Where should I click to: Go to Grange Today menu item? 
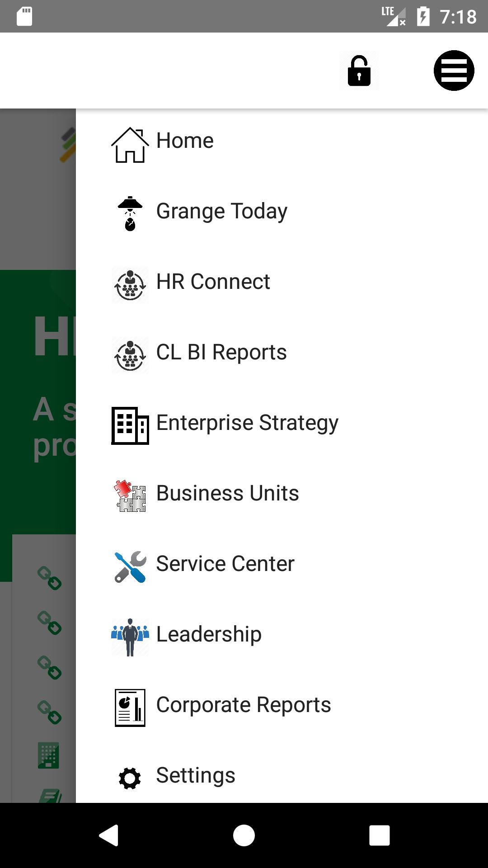point(222,212)
